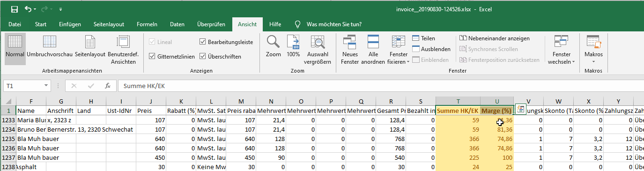This screenshot has height=171, width=644.
Task: Click the 'Land' header cell
Action: point(91,111)
